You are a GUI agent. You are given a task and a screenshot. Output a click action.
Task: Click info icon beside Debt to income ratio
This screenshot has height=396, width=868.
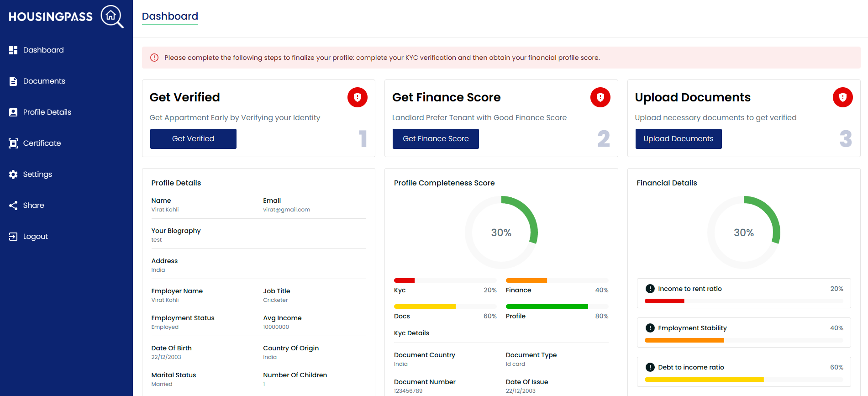[650, 367]
